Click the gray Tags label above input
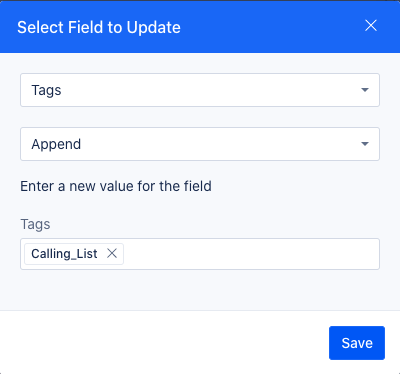400x374 pixels. tap(35, 224)
